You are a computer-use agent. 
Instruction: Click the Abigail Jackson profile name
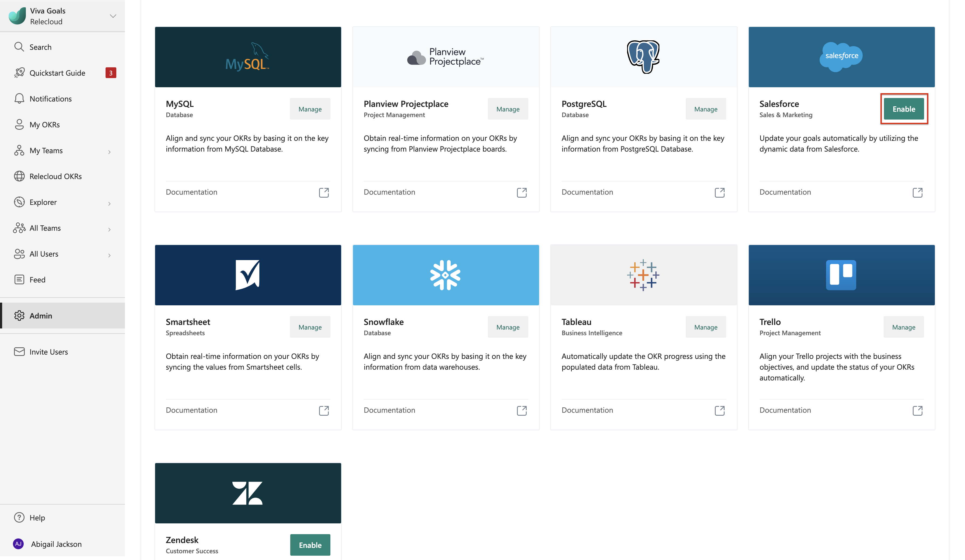click(56, 544)
